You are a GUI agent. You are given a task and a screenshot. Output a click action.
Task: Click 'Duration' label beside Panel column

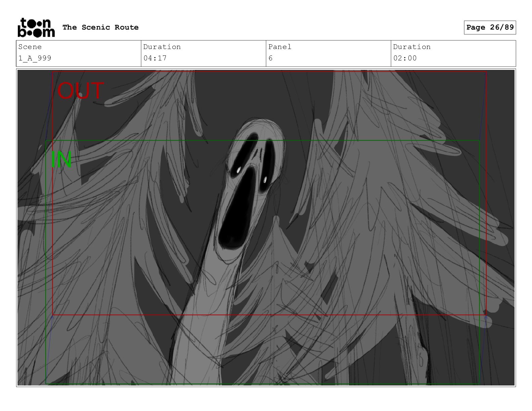(x=412, y=47)
